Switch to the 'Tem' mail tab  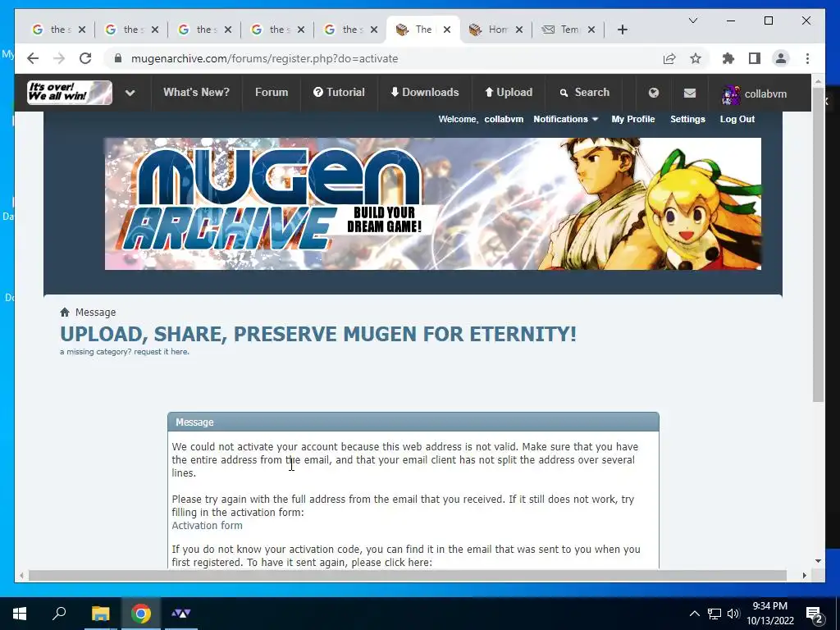568,30
